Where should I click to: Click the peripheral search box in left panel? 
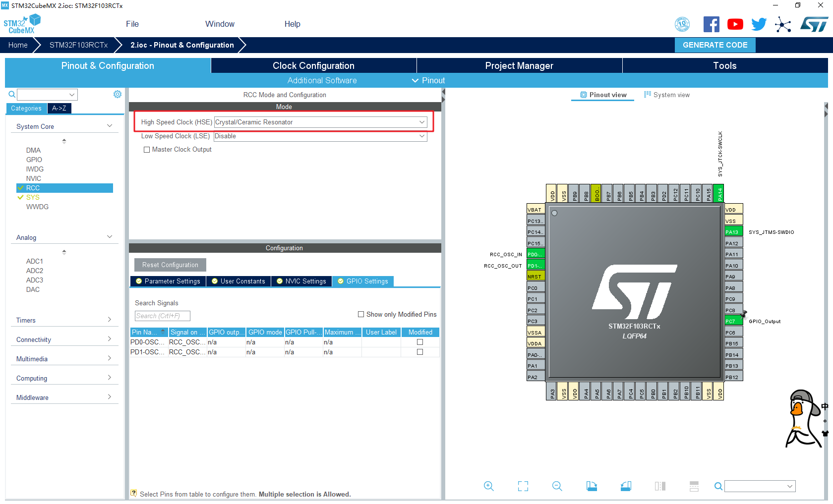[48, 94]
